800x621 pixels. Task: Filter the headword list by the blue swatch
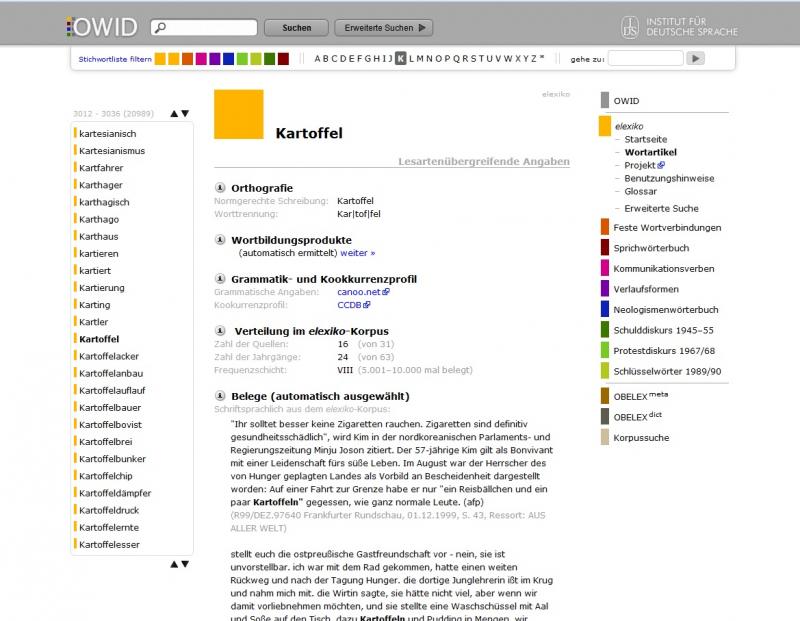tap(229, 59)
